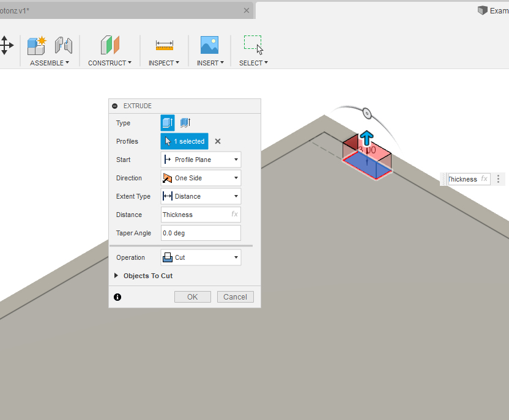Open the ASSEMBLE dropdown menu
Viewport: 509px width, 420px height.
click(50, 63)
